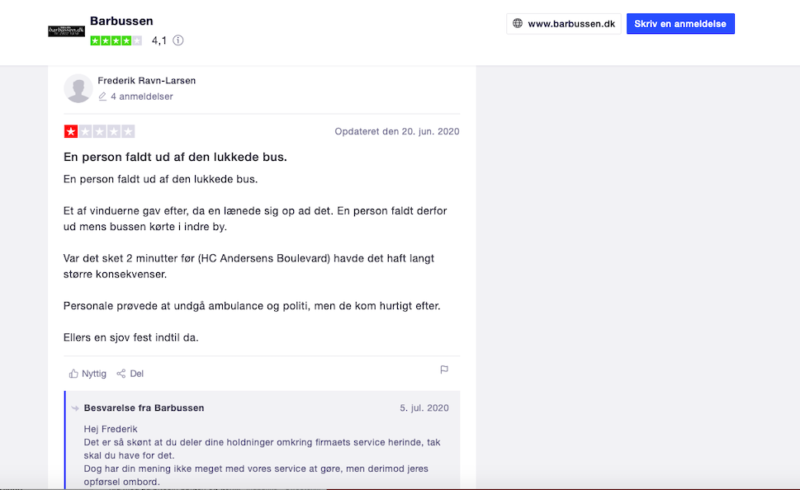This screenshot has height=490, width=800.
Task: Click the reply date 5. jul. 2020
Action: pyautogui.click(x=424, y=408)
